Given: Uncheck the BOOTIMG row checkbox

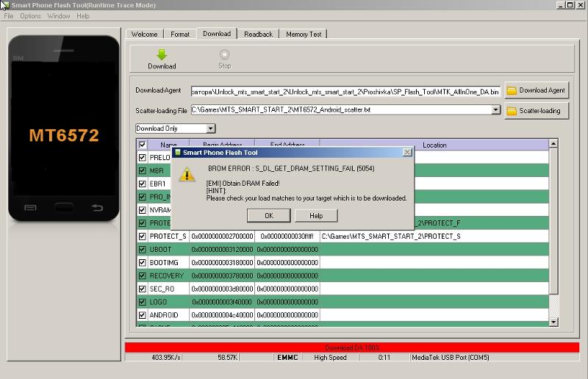Looking at the screenshot, I should pos(142,262).
